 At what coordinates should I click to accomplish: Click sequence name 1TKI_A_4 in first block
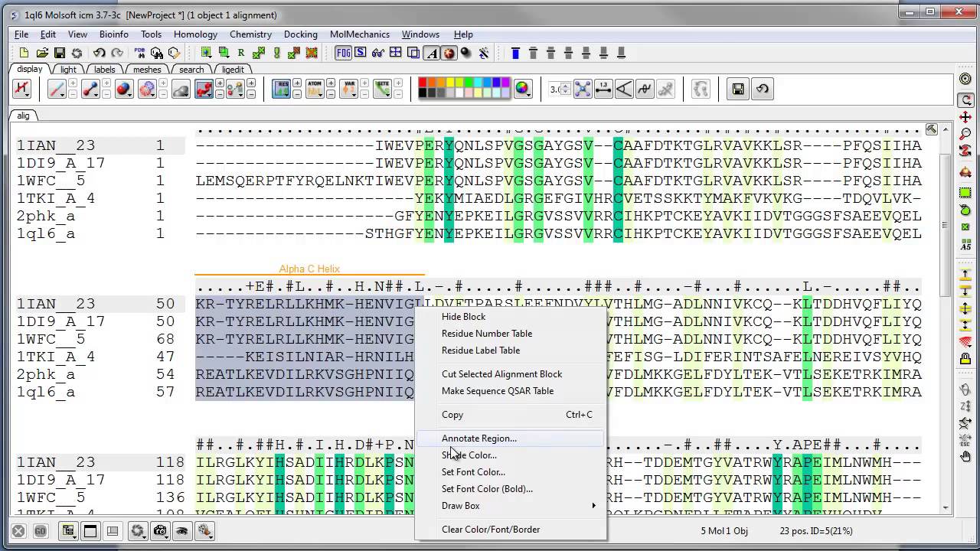56,198
